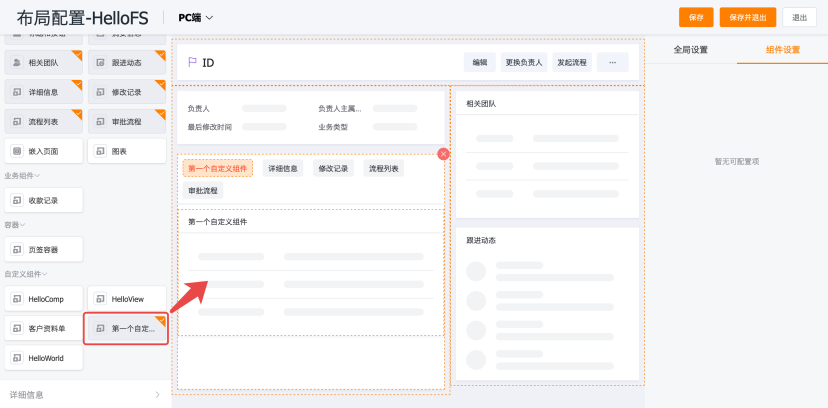The image size is (828, 408).
Task: Click the flag icon beside ID
Action: click(192, 62)
